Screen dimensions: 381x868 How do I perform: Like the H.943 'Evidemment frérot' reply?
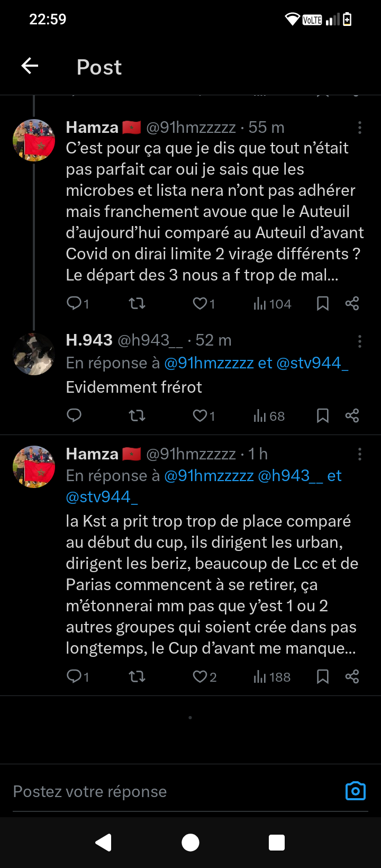coord(200,415)
